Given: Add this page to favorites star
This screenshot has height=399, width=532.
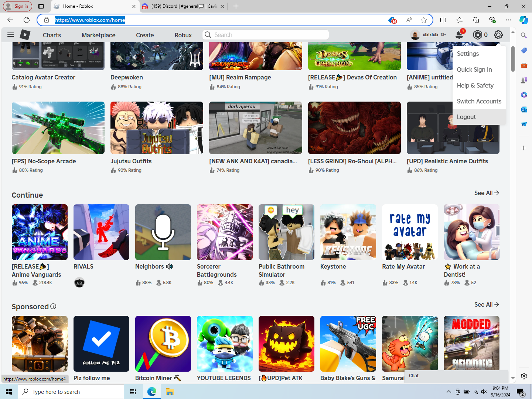Looking at the screenshot, I should pos(424,20).
